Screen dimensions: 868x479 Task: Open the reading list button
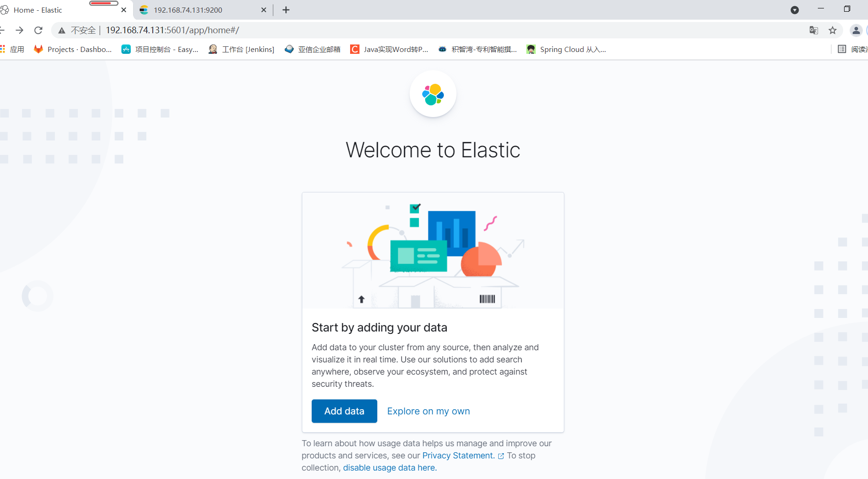(853, 49)
